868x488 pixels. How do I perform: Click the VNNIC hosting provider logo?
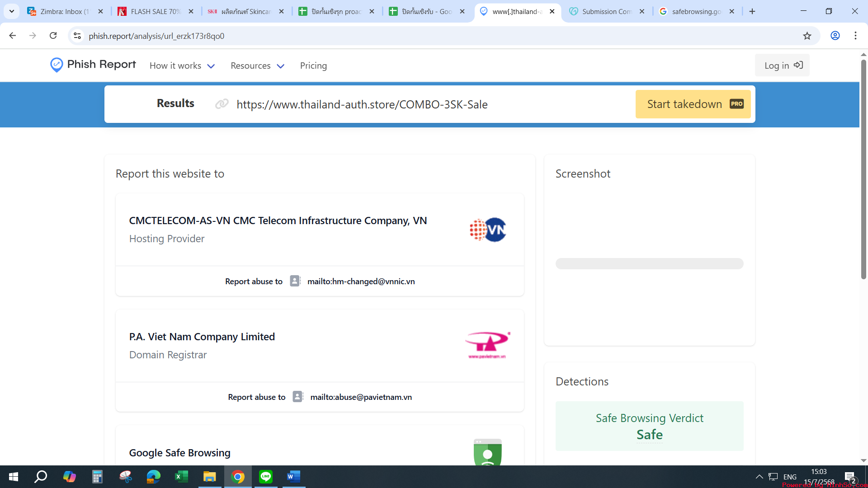tap(488, 230)
